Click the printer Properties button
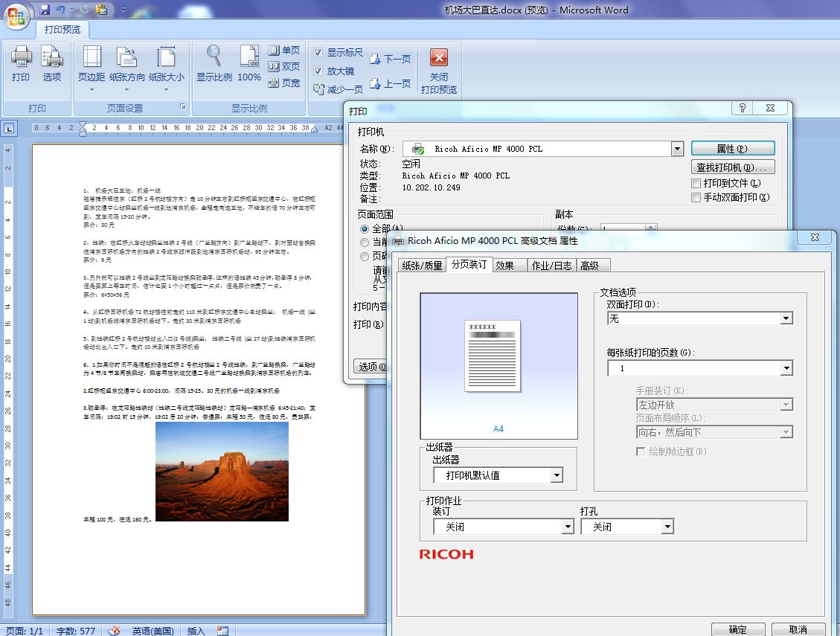 [x=732, y=149]
